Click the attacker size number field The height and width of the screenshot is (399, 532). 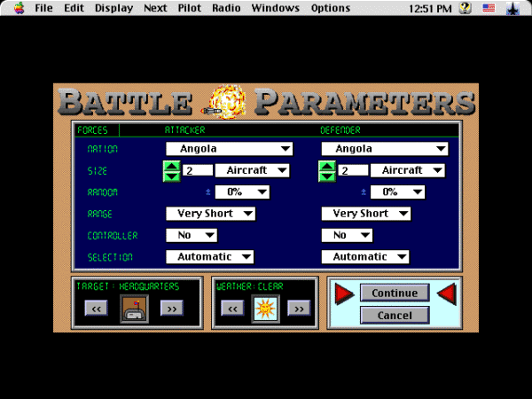pyautogui.click(x=197, y=170)
